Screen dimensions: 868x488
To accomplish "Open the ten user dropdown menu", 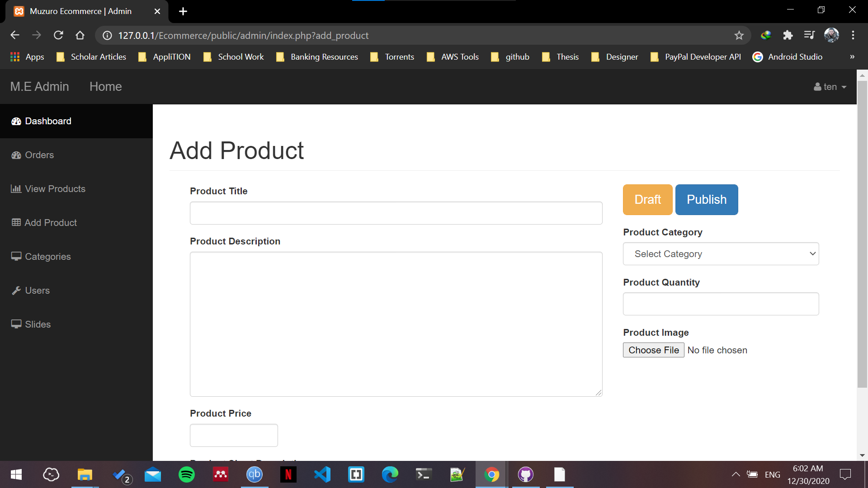I will tap(830, 87).
